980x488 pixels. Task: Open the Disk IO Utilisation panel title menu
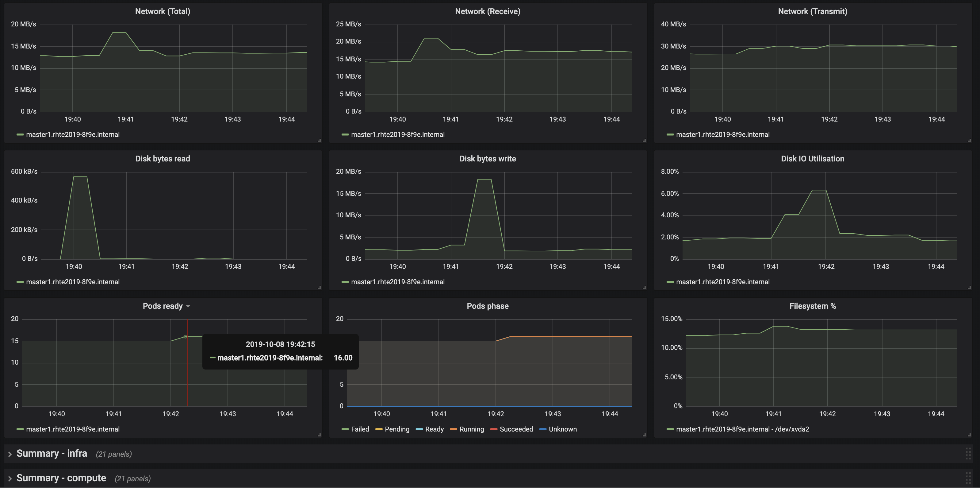coord(812,159)
